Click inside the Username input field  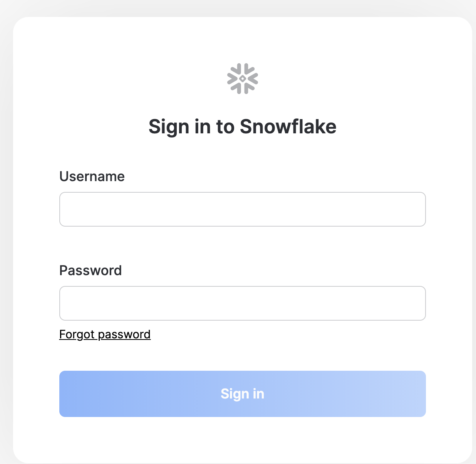pyautogui.click(x=243, y=209)
